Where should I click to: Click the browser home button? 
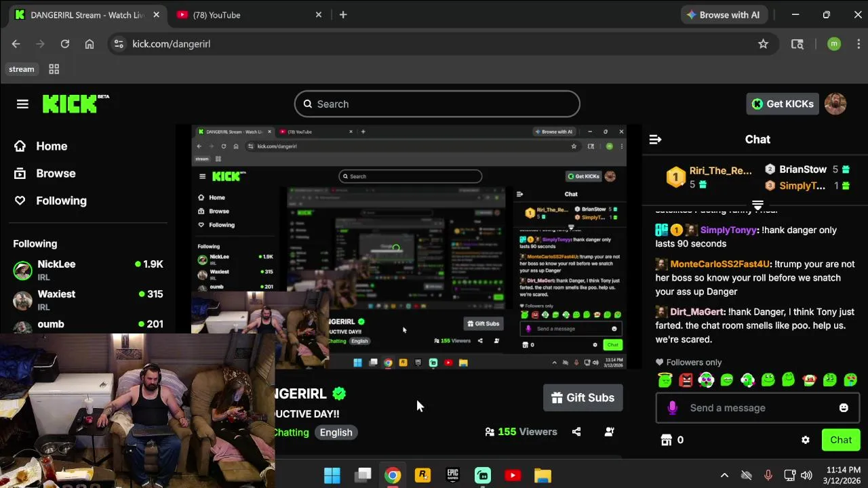90,44
